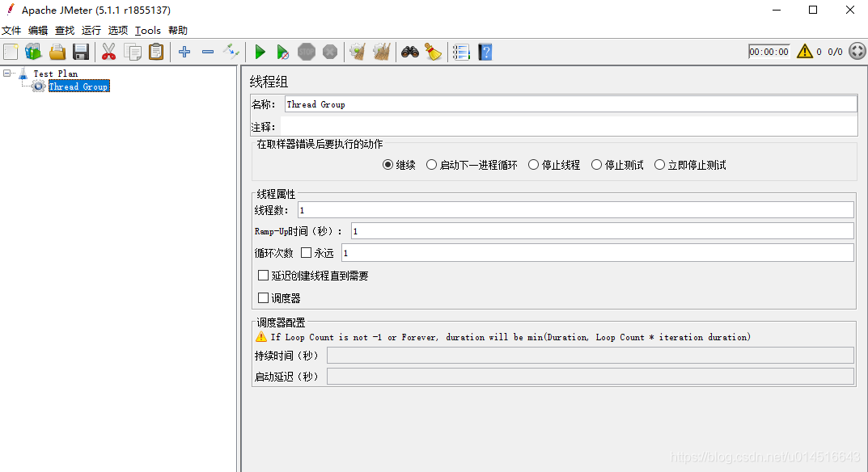Save the test plan with floppy icon

point(81,52)
